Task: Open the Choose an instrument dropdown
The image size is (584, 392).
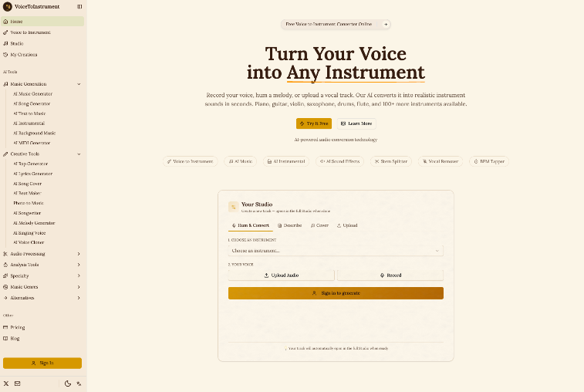Action: pyautogui.click(x=336, y=251)
